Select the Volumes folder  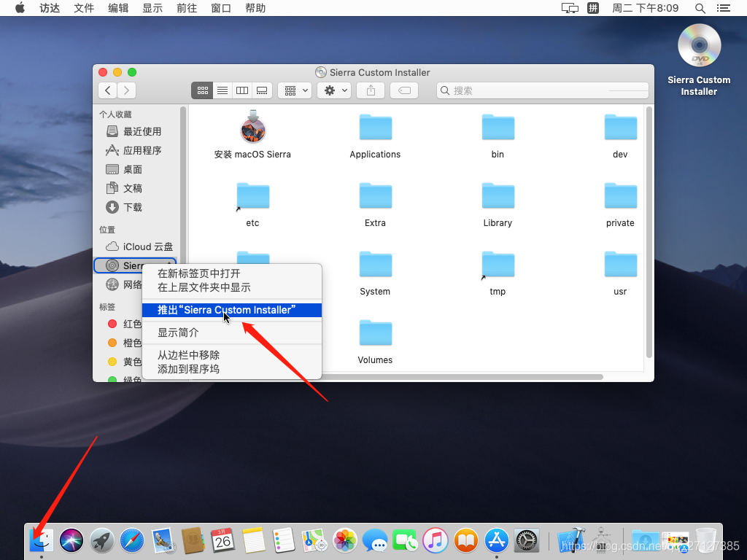click(x=376, y=342)
